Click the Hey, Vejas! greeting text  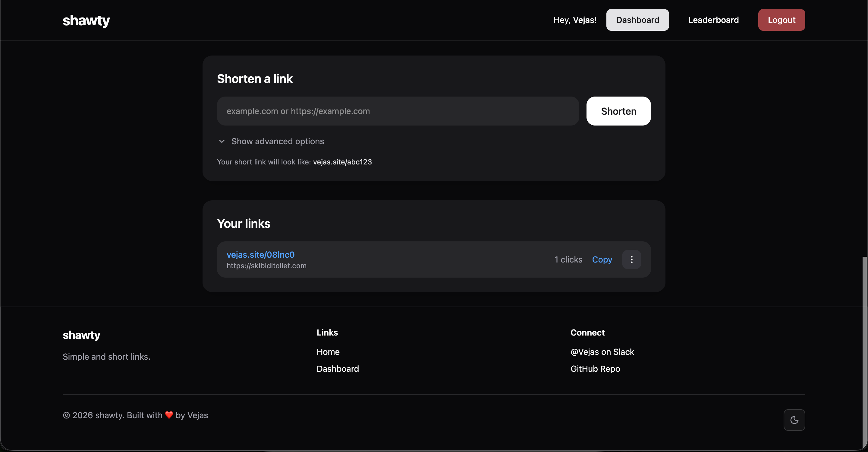[574, 20]
